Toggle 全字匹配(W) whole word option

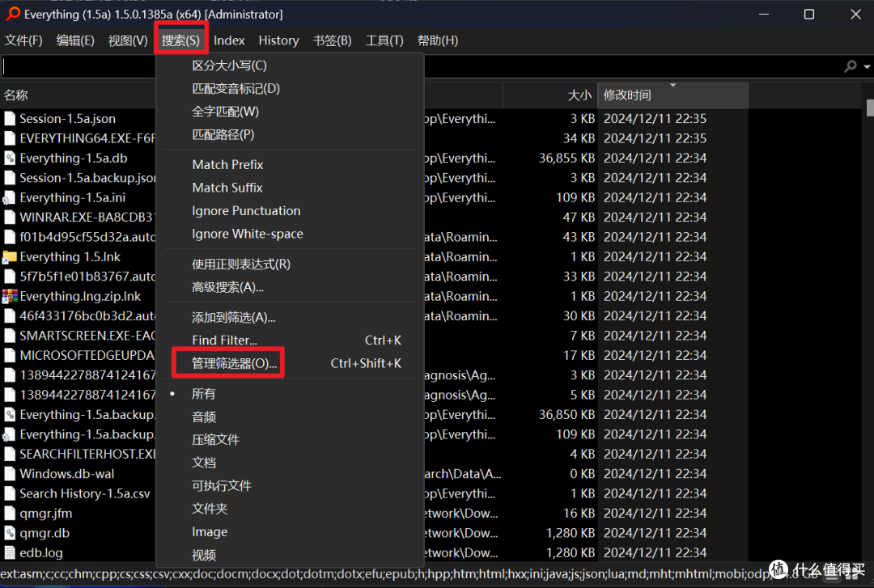(290, 112)
